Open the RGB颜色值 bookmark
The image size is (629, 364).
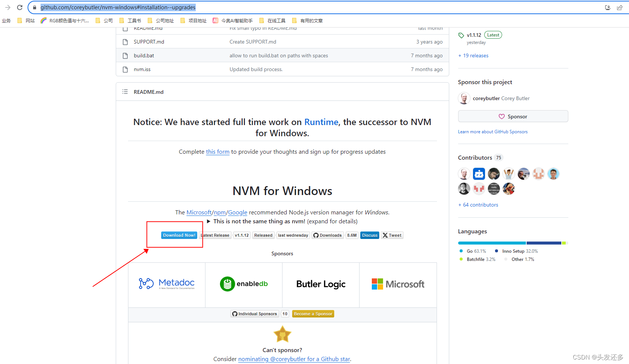pyautogui.click(x=65, y=20)
